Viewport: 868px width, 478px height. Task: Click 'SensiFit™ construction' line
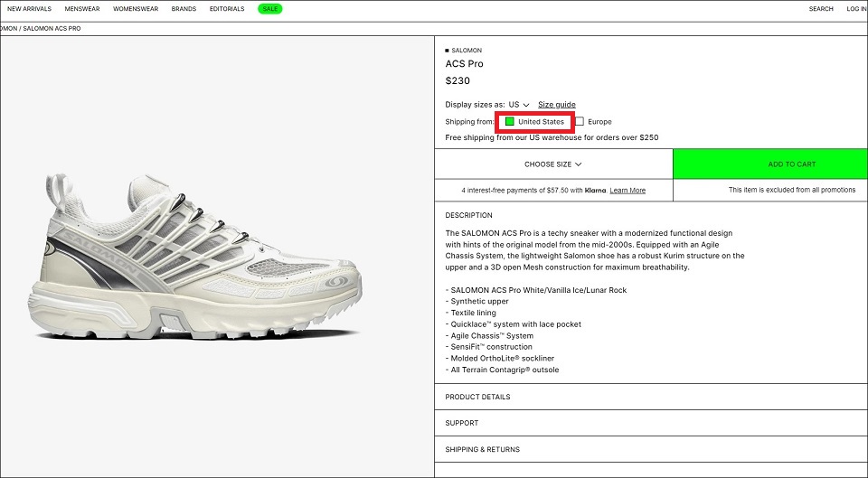[x=489, y=347]
